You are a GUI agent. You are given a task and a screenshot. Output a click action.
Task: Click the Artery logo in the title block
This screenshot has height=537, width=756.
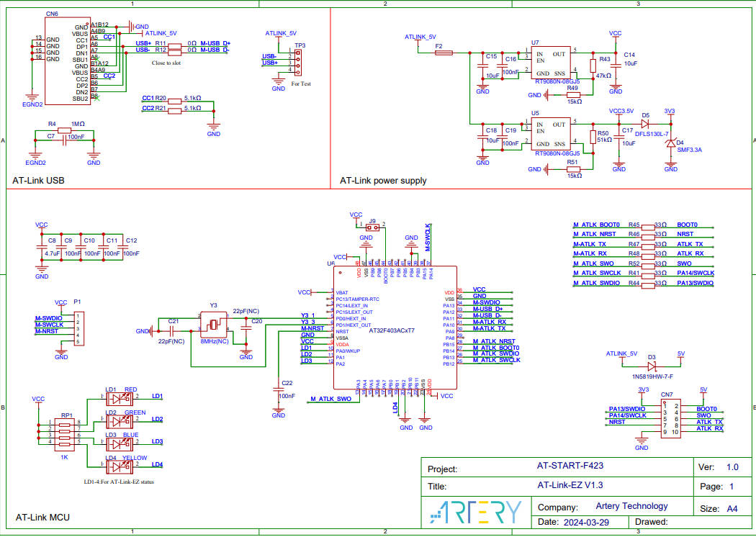point(475,512)
